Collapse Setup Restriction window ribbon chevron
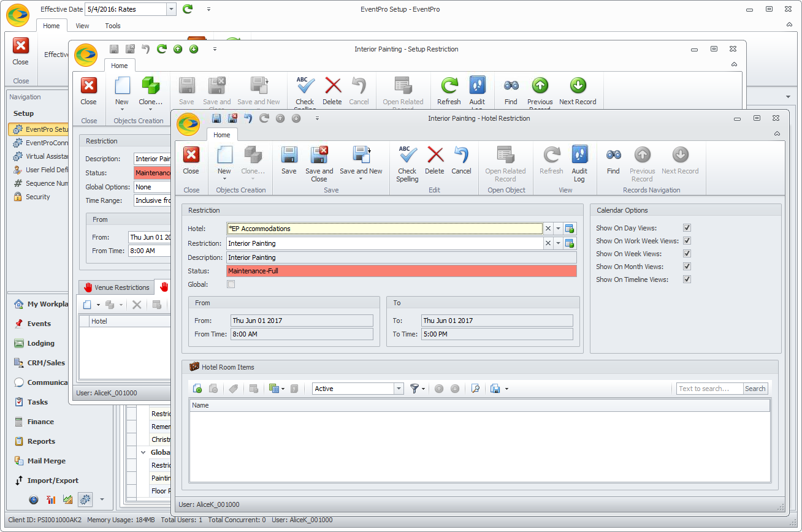The image size is (802, 532). point(734,64)
